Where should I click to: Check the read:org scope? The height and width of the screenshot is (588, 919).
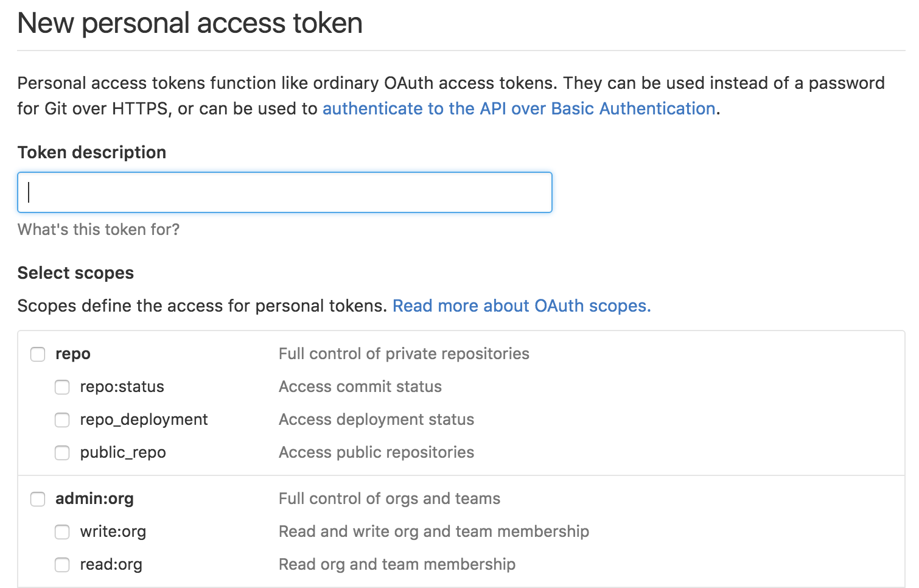[62, 564]
